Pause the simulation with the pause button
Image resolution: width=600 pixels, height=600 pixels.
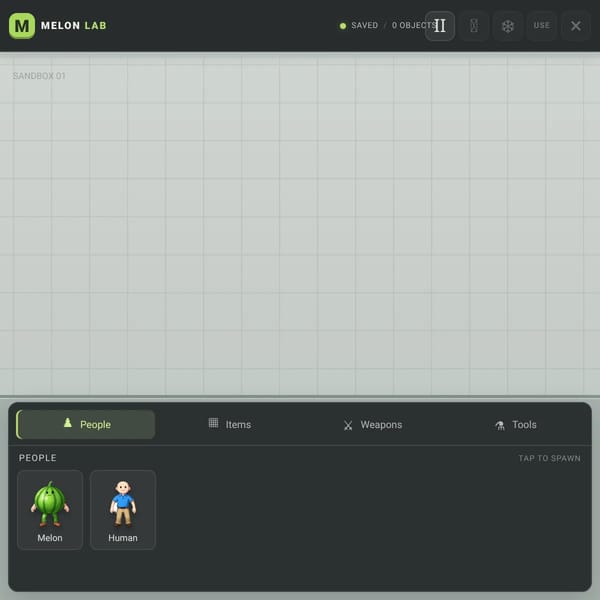440,26
